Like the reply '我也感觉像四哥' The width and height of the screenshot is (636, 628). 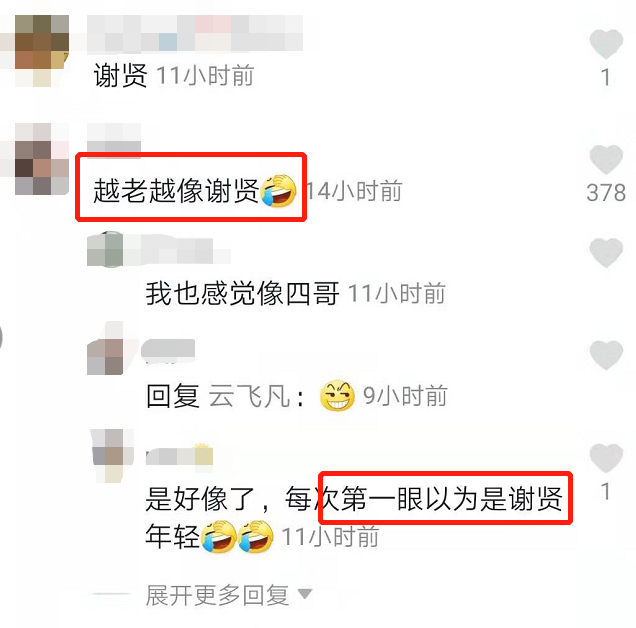click(x=606, y=253)
